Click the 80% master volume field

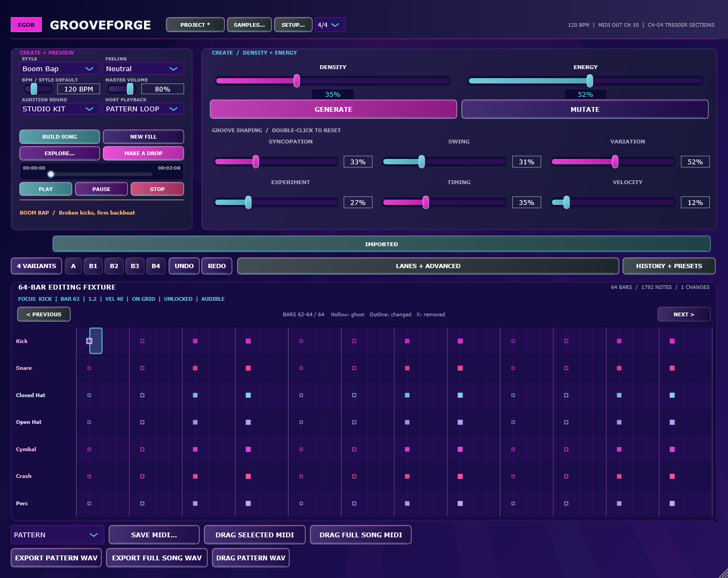click(x=163, y=89)
